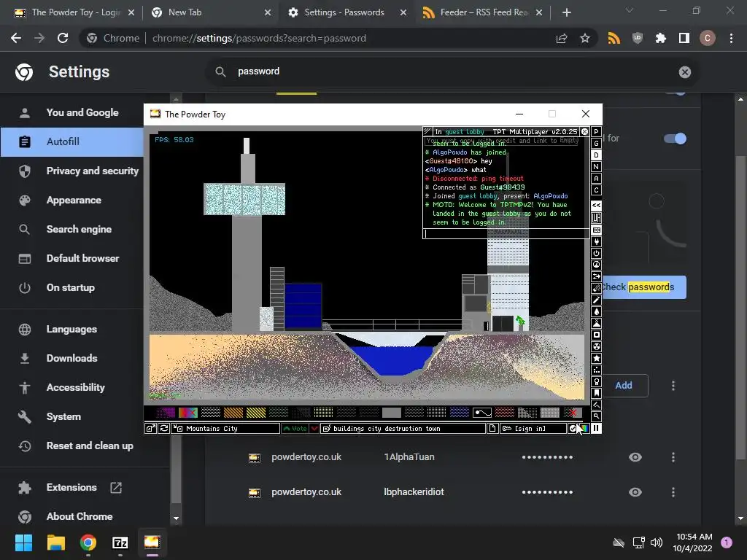Open the Force elements arrows icon category
747x560 pixels.
[596, 276]
